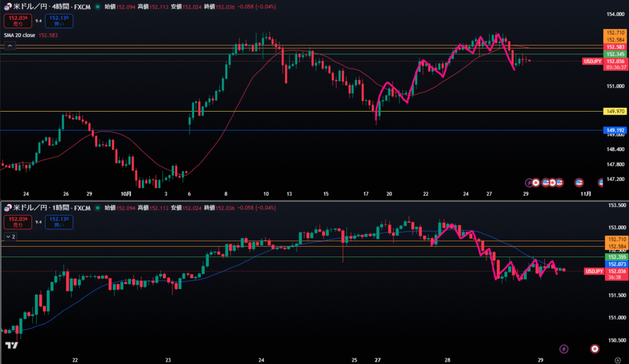
Task: Click the green market status dot on the top chart
Action: coord(98,7)
